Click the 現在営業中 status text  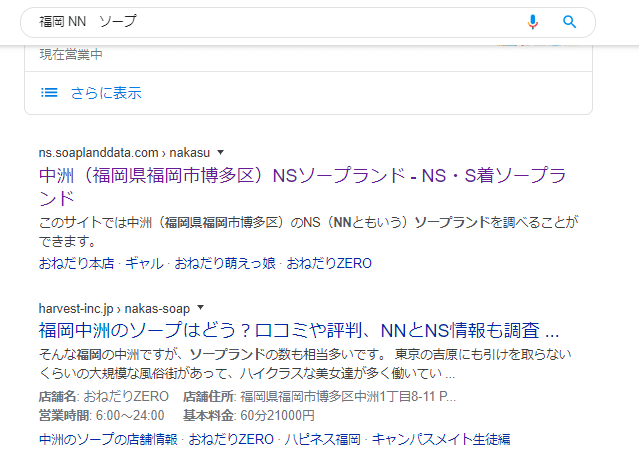coord(71,55)
